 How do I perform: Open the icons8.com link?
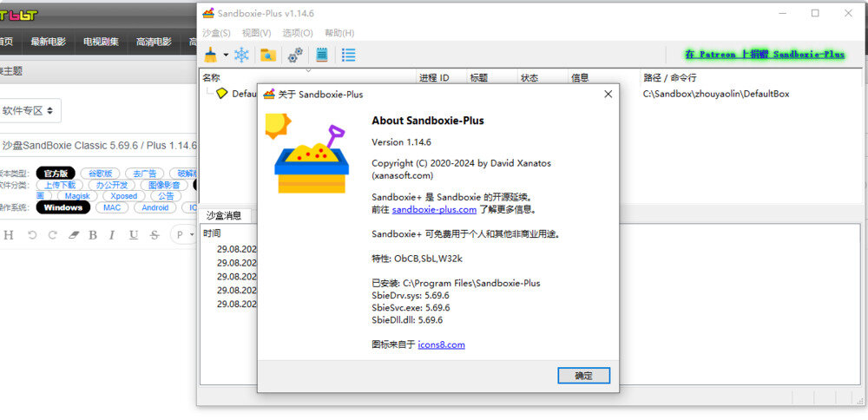441,345
